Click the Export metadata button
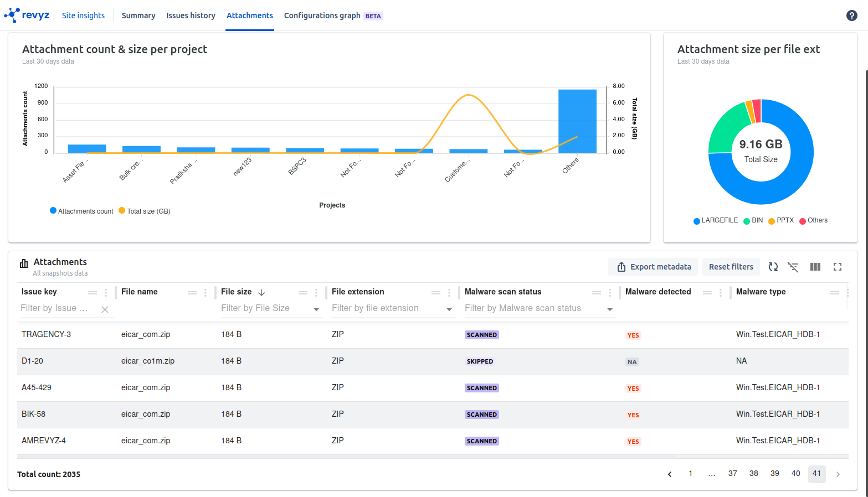 (654, 267)
